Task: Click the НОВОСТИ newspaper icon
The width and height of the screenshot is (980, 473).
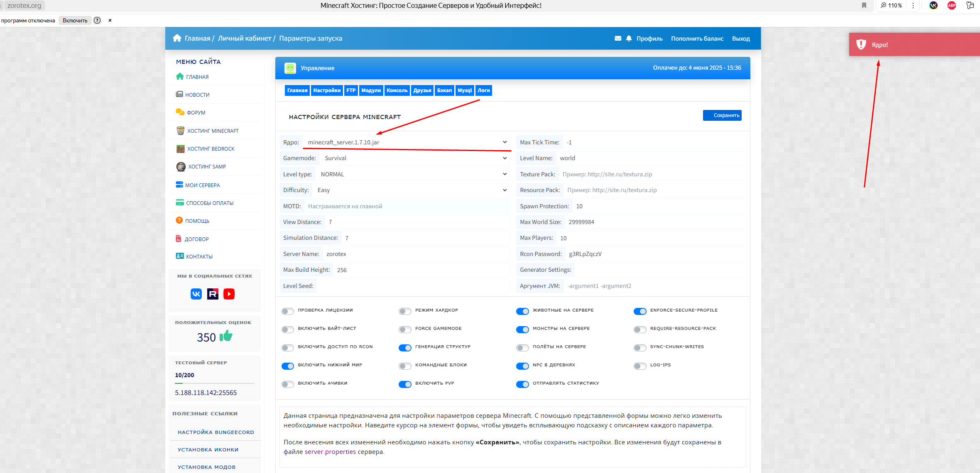Action: pos(179,94)
